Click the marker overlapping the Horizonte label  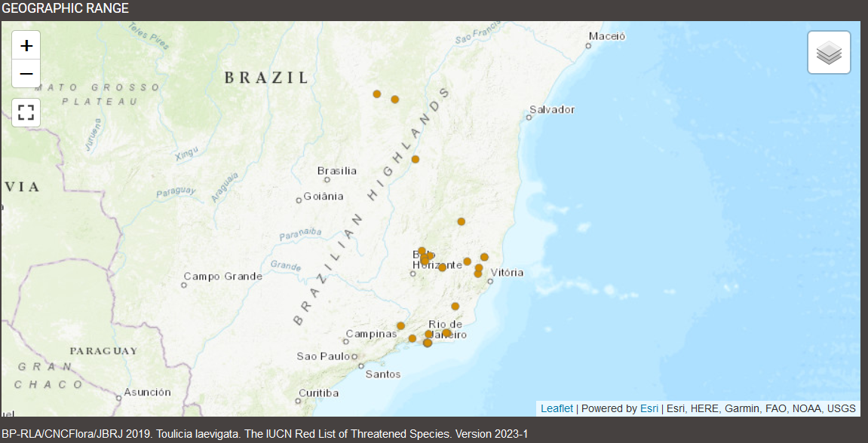(x=442, y=267)
